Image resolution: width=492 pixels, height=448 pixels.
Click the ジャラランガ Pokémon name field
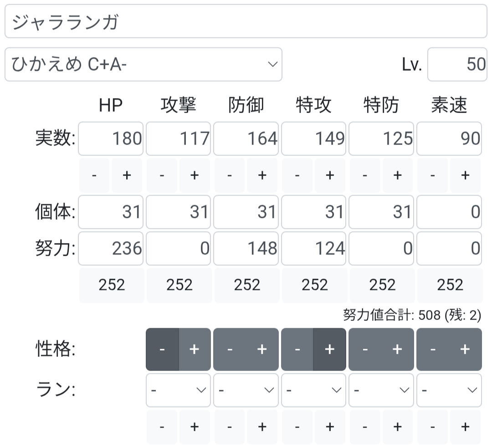246,22
